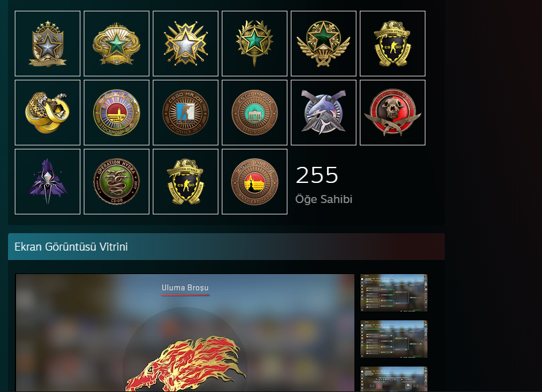Select the red skull Bloodhound coin
Screen dimensions: 542x392
pyautogui.click(x=393, y=113)
